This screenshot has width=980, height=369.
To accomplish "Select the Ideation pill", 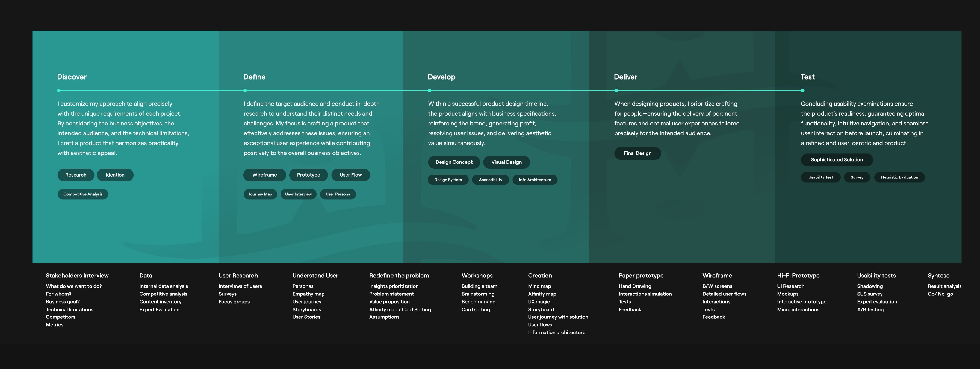I will pos(115,175).
